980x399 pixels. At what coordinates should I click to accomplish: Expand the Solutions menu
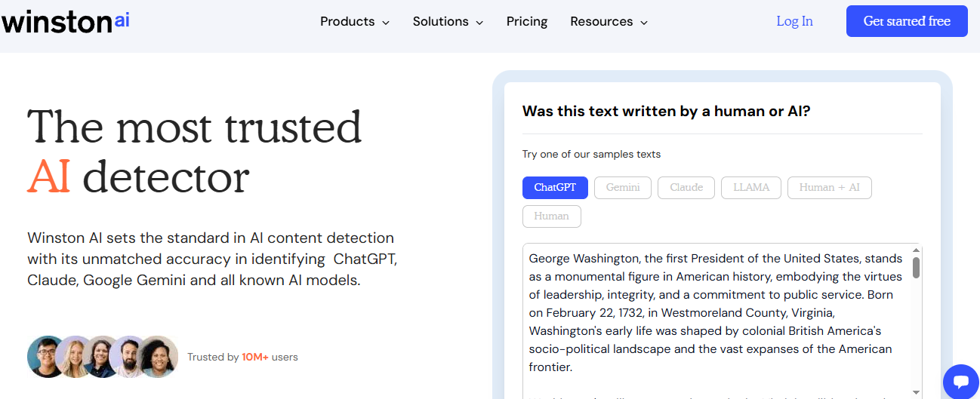pos(448,22)
